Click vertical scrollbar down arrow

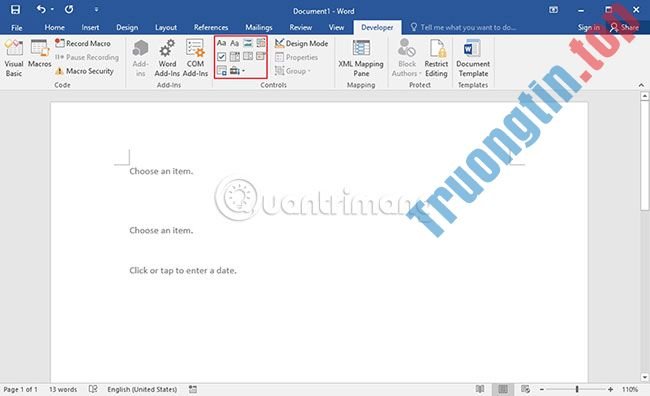click(645, 377)
